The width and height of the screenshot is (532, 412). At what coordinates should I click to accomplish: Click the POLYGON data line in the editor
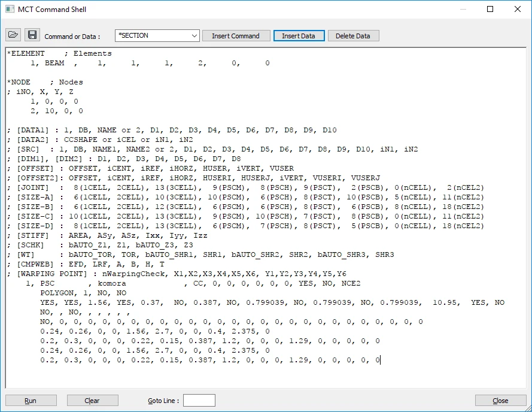(83, 293)
